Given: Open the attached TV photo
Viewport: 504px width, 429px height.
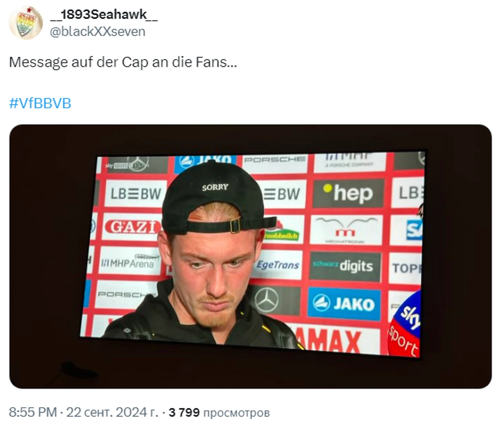Looking at the screenshot, I should pos(250,256).
